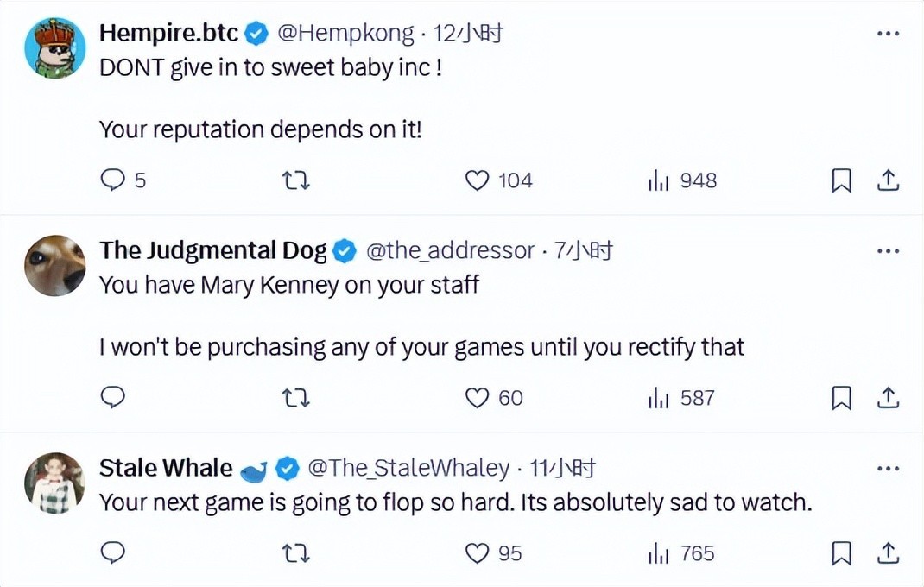
Task: Open more options for The Judgmental Dog tweet
Action: (889, 251)
